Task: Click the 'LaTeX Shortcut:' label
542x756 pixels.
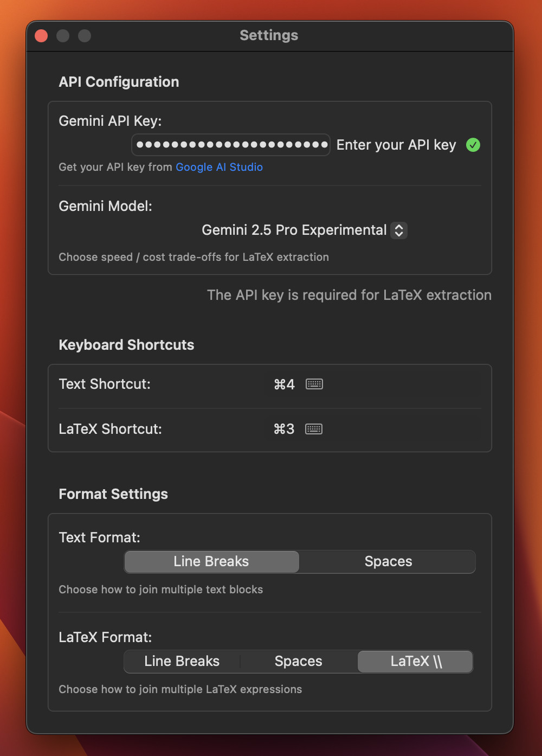Action: 110,429
